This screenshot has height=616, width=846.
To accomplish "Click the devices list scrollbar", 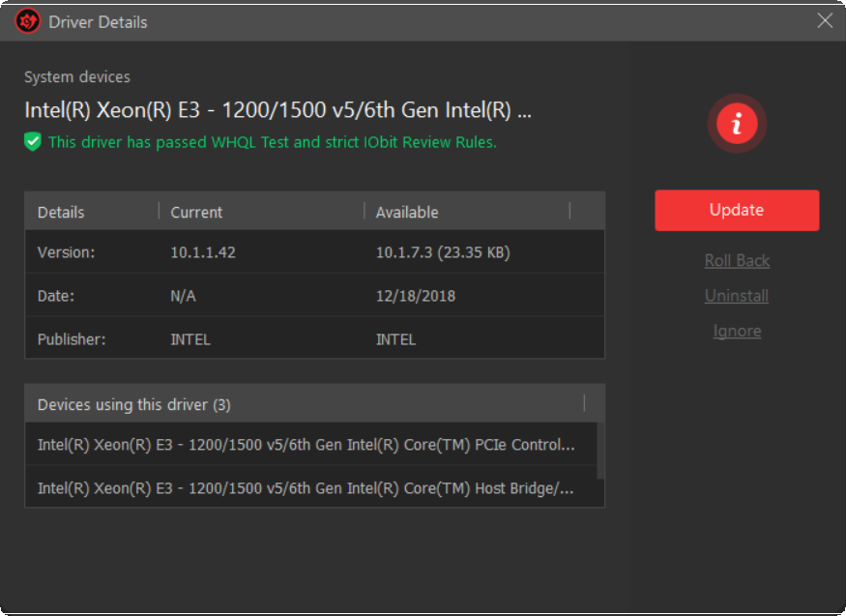I will (600, 451).
